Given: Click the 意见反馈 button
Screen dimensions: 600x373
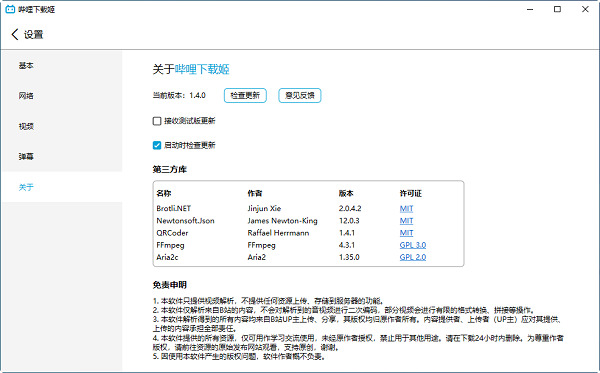Looking at the screenshot, I should tap(300, 95).
